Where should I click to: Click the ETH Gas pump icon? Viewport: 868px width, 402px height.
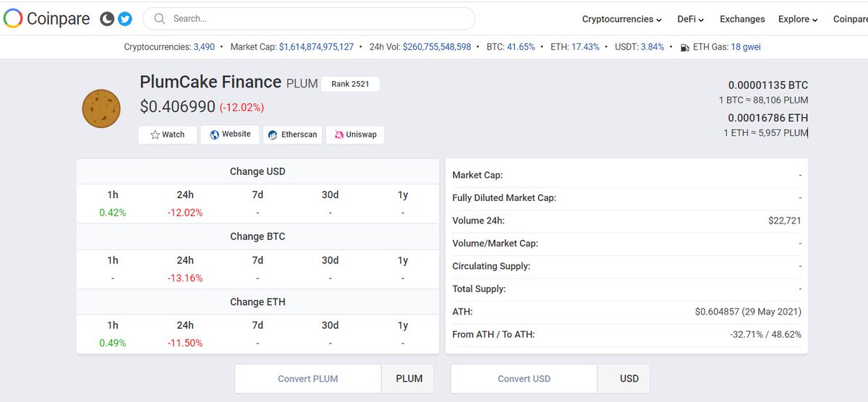pos(685,47)
